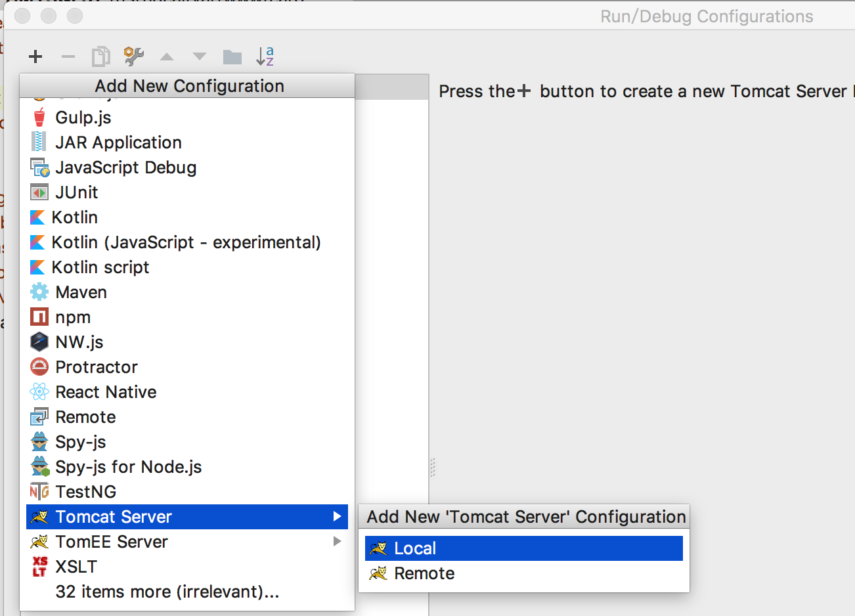The image size is (855, 616).
Task: Click the JavaScript Debug icon
Action: click(39, 167)
